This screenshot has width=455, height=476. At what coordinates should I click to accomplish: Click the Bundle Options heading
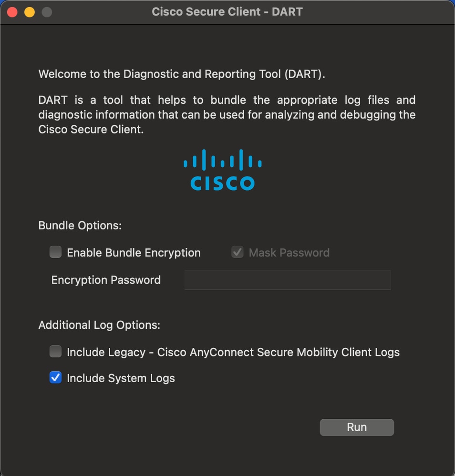[80, 225]
